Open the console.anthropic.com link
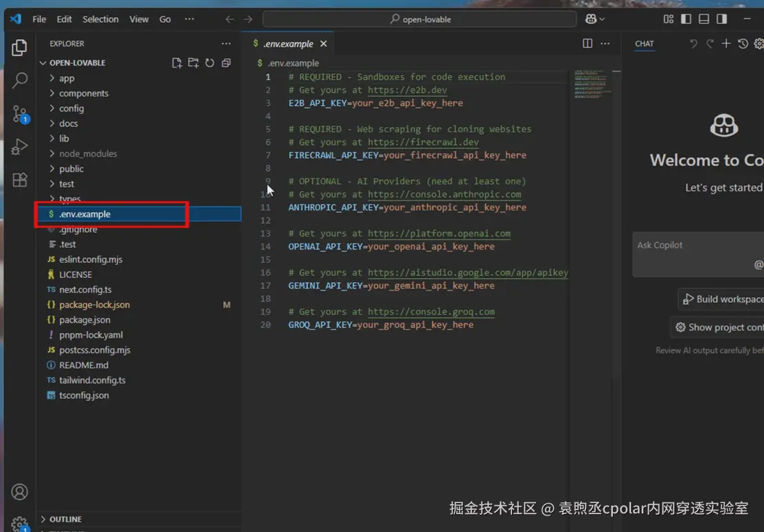 point(444,194)
